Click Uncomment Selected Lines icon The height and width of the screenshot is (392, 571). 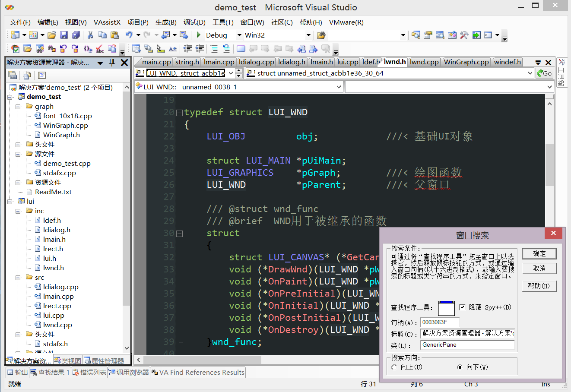(x=226, y=49)
